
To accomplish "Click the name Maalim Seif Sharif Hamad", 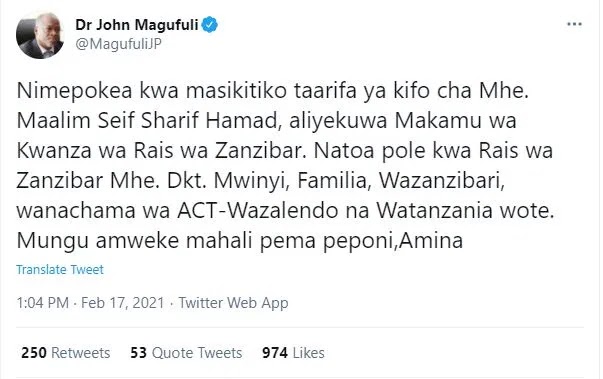I will point(147,121).
